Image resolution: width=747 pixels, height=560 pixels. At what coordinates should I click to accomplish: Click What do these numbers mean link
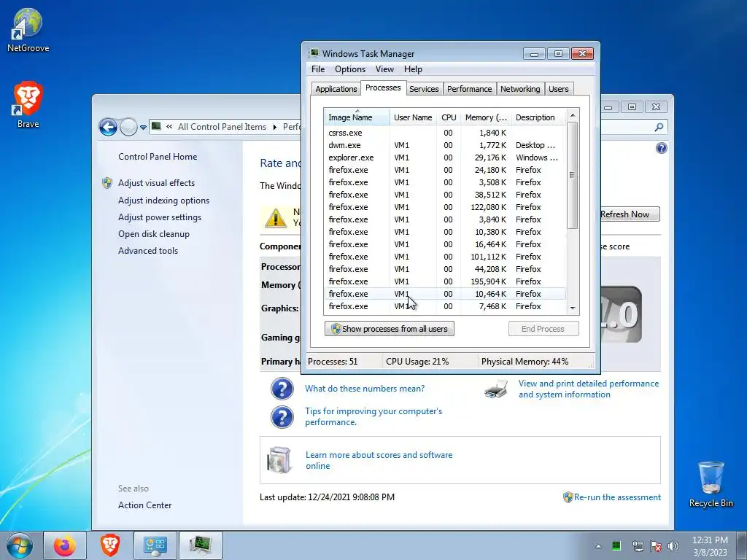click(x=365, y=389)
